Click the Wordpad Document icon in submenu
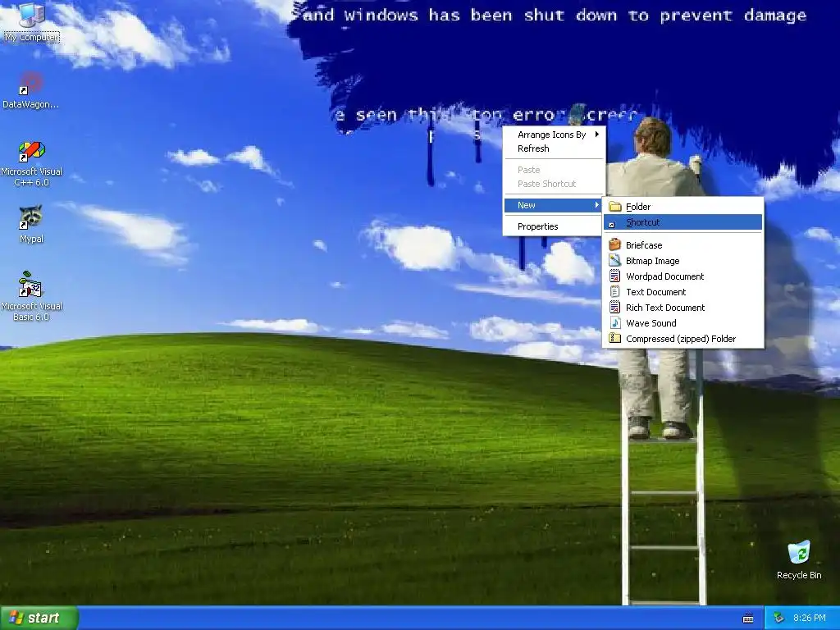Viewport: 840px width, 630px height. tap(615, 276)
